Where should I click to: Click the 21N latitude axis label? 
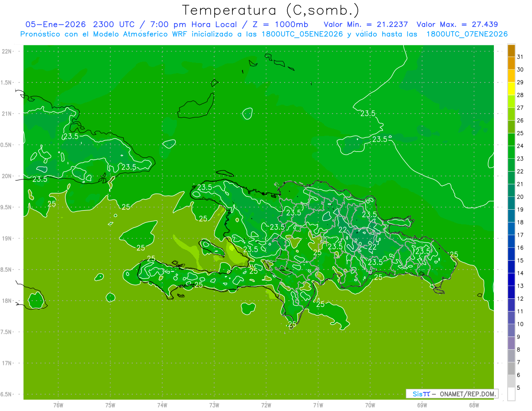pos(7,114)
